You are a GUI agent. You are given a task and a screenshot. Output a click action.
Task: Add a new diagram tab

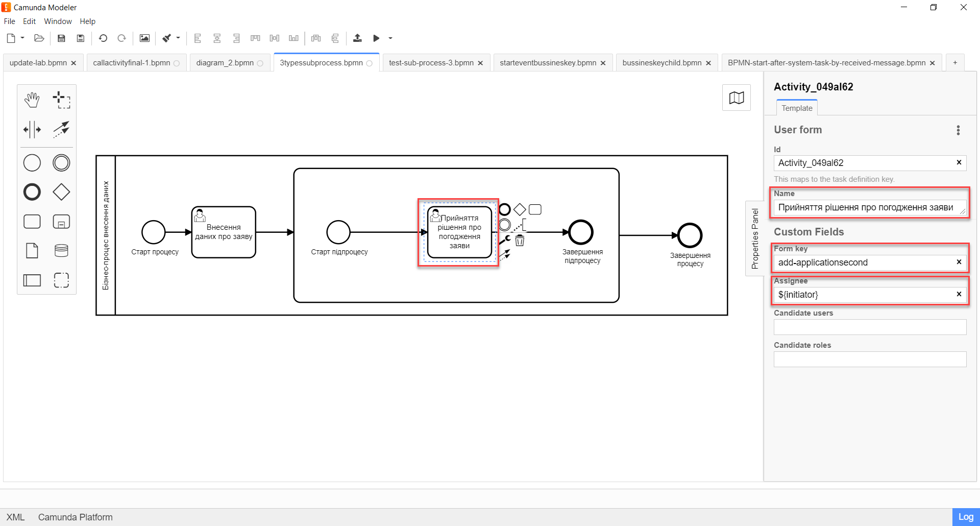pyautogui.click(x=955, y=62)
